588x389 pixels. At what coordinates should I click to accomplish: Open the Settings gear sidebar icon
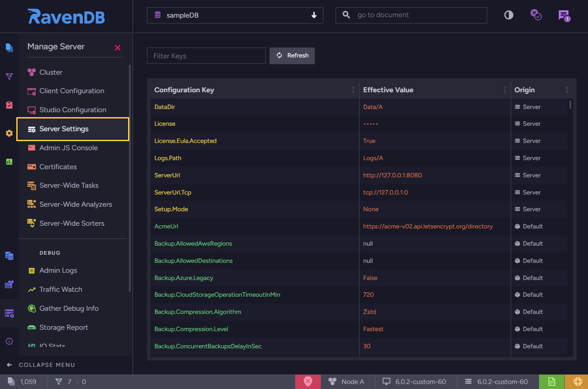tap(9, 133)
